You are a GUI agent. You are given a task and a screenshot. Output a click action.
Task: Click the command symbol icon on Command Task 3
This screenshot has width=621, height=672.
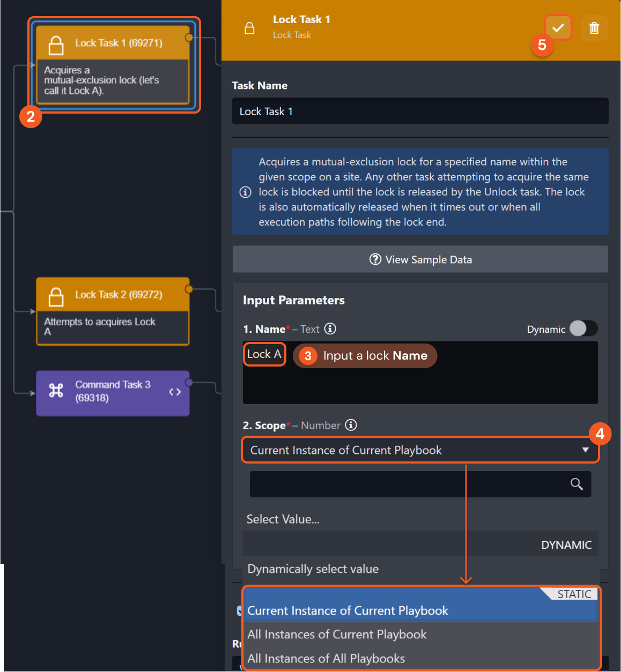point(56,391)
